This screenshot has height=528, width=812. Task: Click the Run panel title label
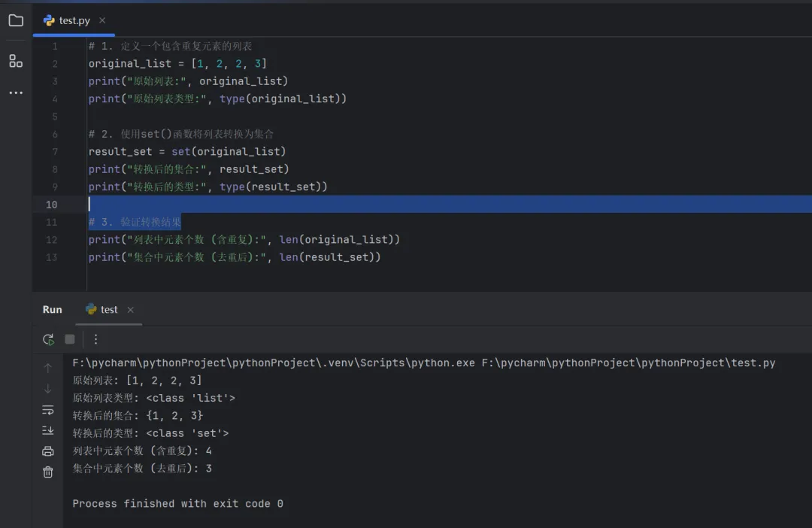point(53,309)
